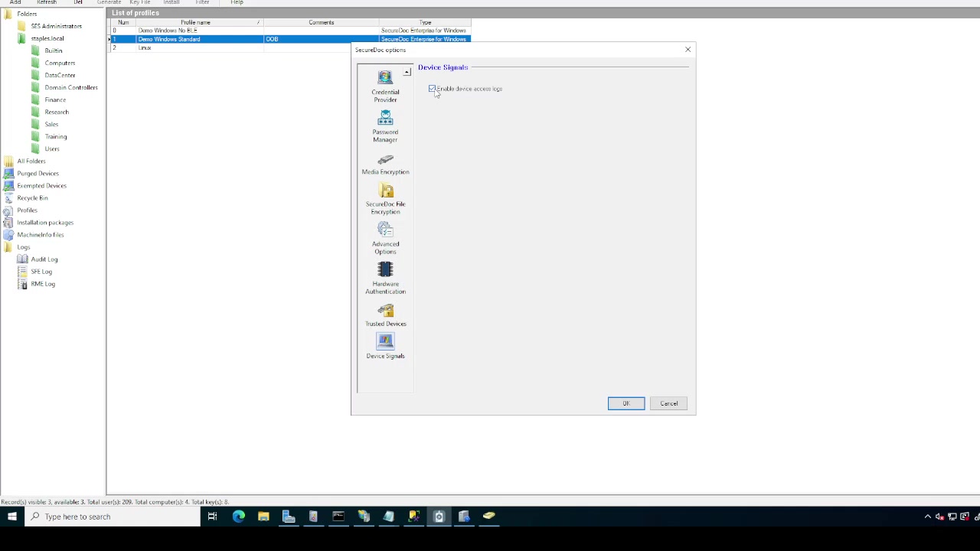Click the status bar record count text

coord(115,502)
